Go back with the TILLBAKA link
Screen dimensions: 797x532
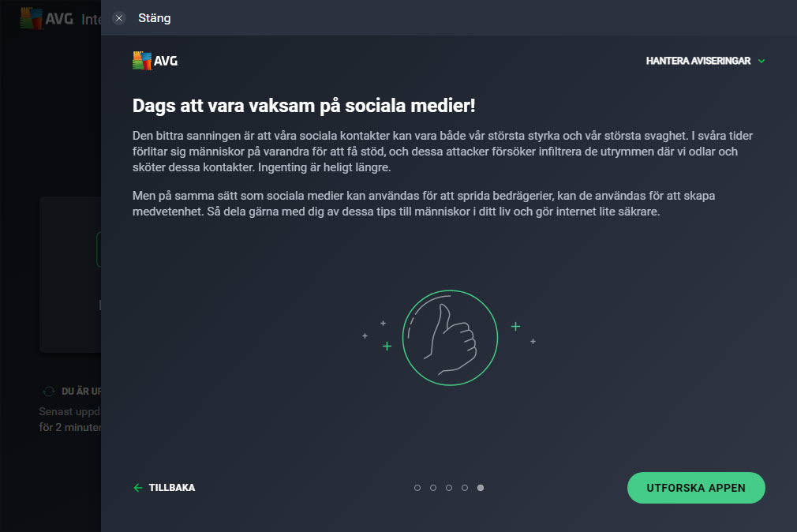tap(172, 488)
